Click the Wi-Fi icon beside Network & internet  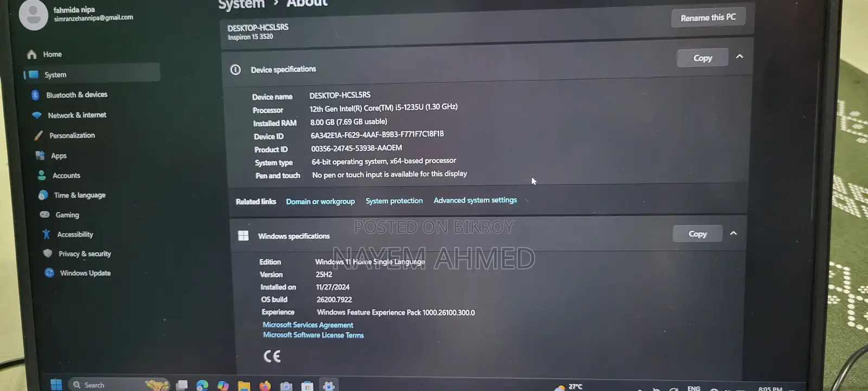point(37,115)
